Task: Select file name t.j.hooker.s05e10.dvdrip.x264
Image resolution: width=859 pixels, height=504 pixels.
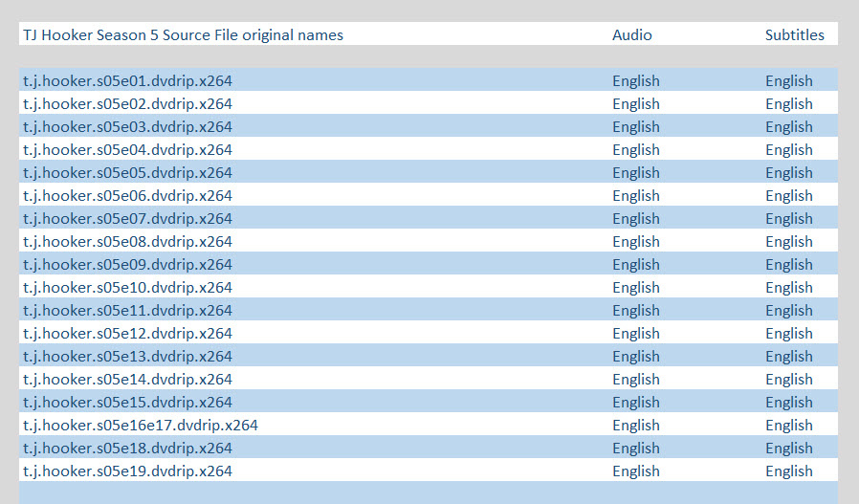Action: 127,288
